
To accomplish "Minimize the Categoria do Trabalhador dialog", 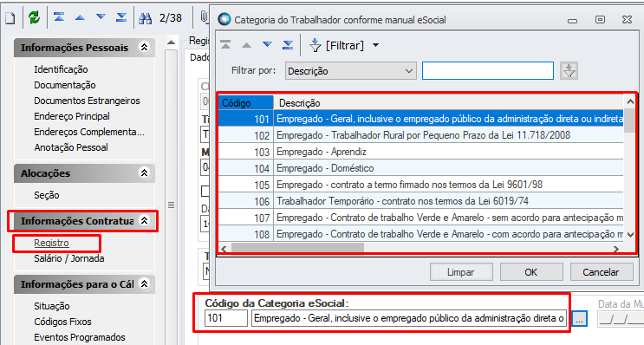I will (x=573, y=20).
